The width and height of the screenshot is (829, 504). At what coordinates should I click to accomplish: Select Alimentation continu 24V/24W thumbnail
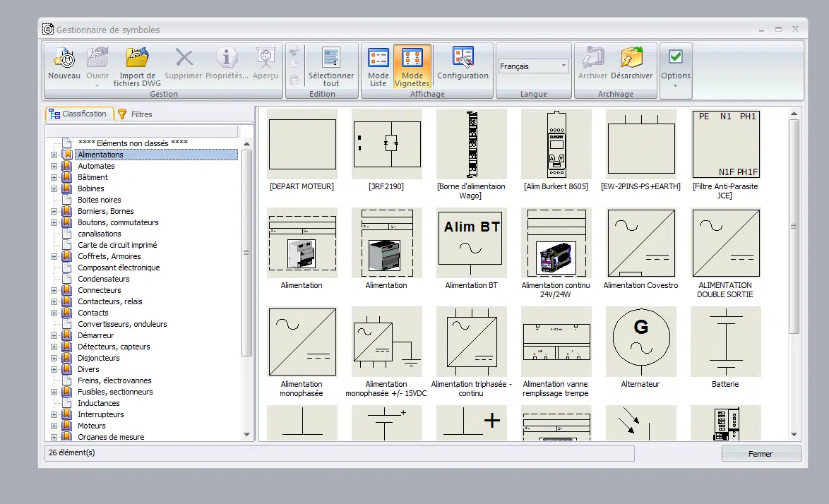(556, 243)
